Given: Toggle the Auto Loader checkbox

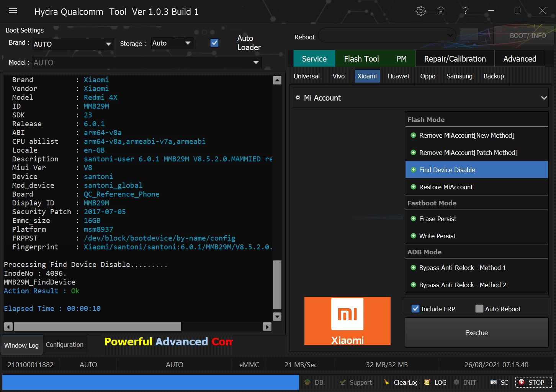Looking at the screenshot, I should point(214,43).
